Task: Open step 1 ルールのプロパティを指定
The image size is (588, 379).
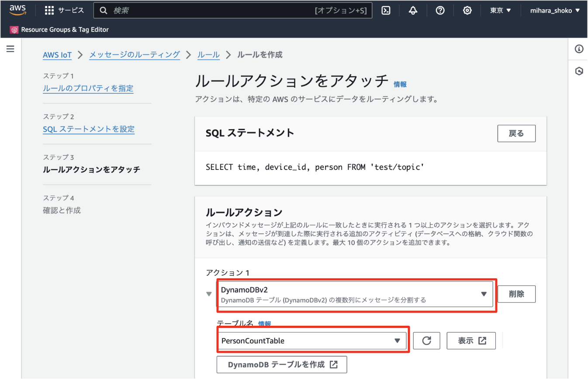Action: pyautogui.click(x=88, y=88)
